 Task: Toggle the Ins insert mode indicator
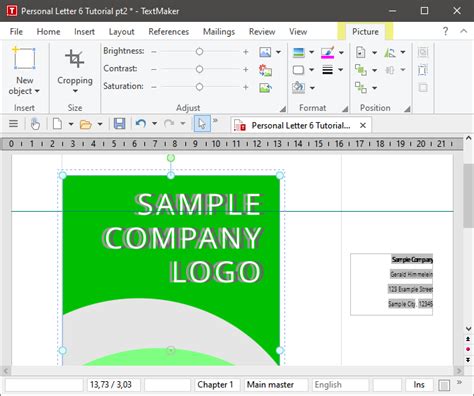[x=419, y=385]
